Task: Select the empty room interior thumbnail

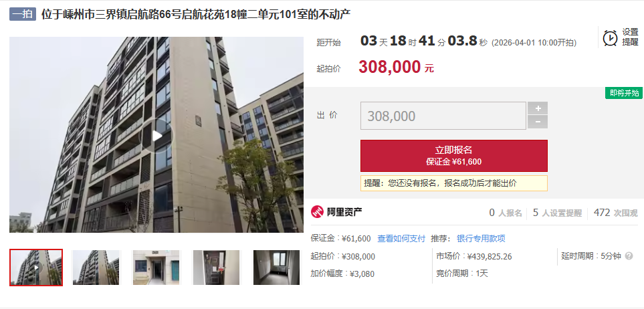Action: click(276, 267)
